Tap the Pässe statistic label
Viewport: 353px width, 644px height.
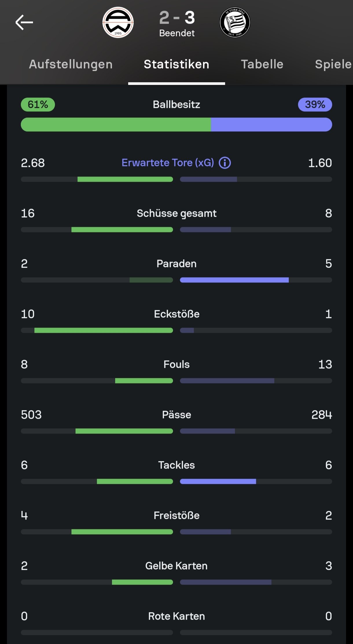pyautogui.click(x=176, y=415)
